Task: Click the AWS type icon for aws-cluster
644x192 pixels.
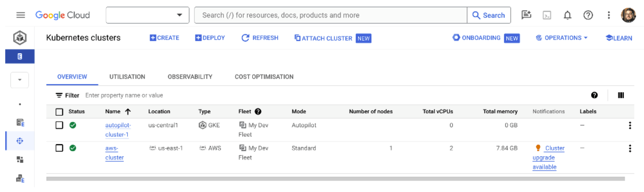Action: 203,148
